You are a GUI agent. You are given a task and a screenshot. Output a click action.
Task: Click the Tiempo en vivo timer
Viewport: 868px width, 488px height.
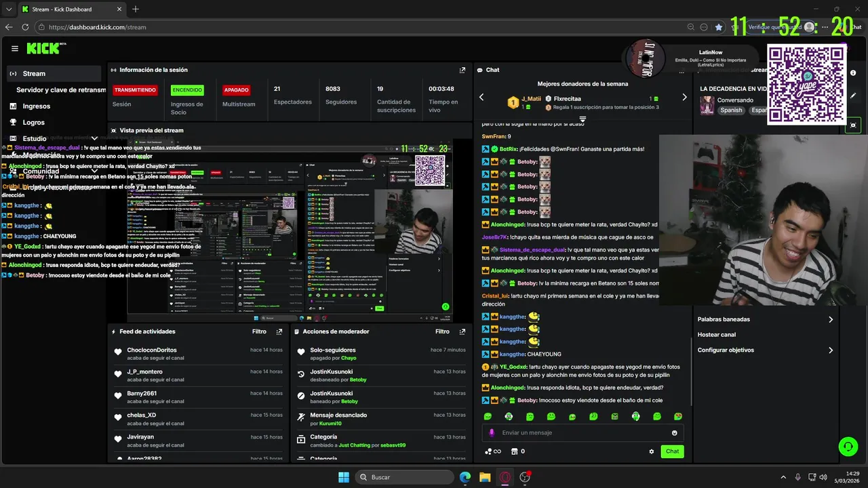[441, 89]
